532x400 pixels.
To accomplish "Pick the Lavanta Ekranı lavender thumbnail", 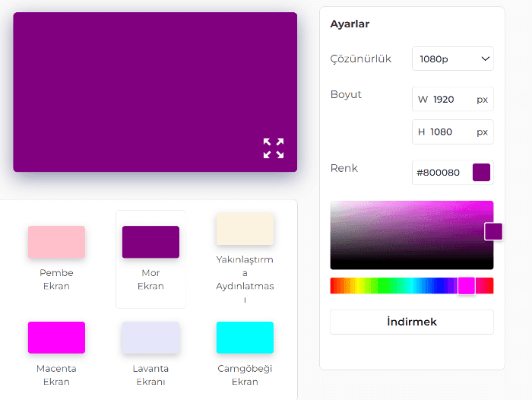I will tap(150, 338).
